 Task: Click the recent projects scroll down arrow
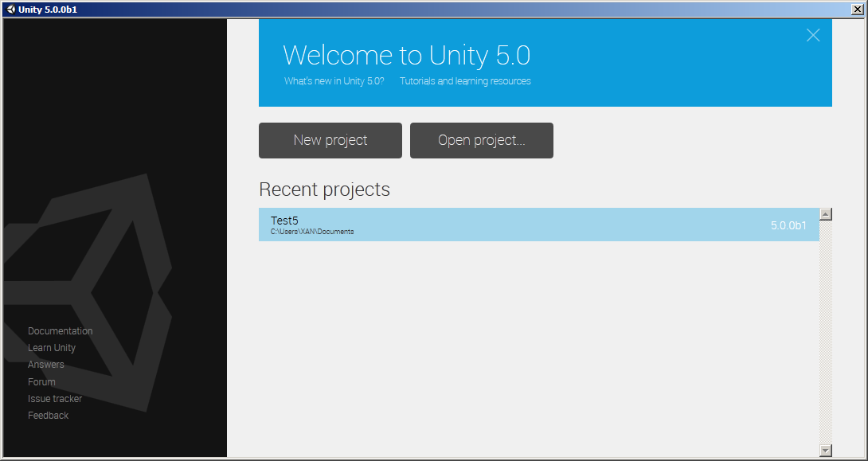click(x=826, y=451)
